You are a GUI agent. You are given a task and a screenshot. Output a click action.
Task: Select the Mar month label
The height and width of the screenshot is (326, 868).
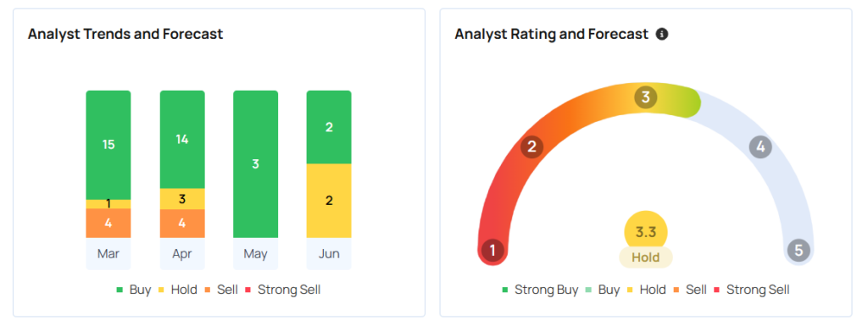(108, 254)
